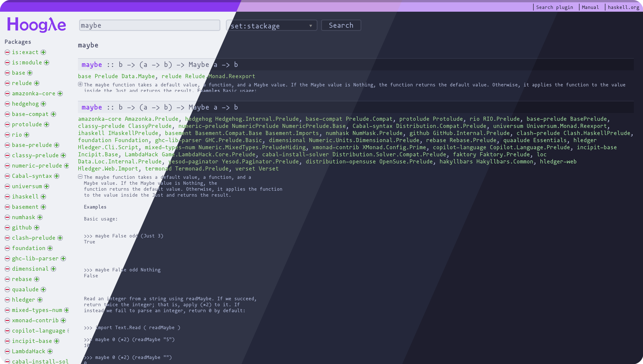Include the base package via plus icon

[30, 73]
